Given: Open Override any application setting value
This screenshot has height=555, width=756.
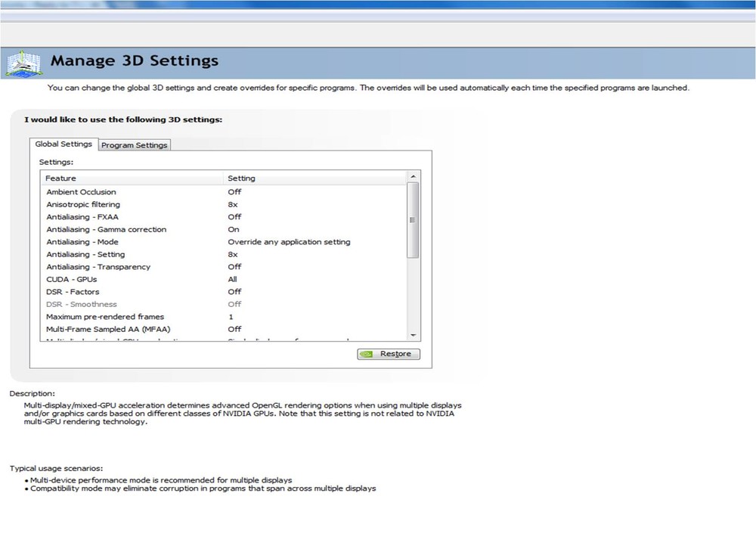Looking at the screenshot, I should pyautogui.click(x=290, y=242).
